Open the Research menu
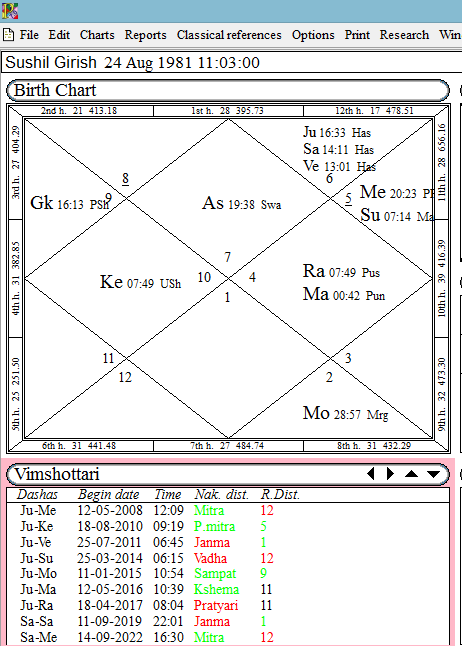Image resolution: width=462 pixels, height=646 pixels. click(x=404, y=35)
